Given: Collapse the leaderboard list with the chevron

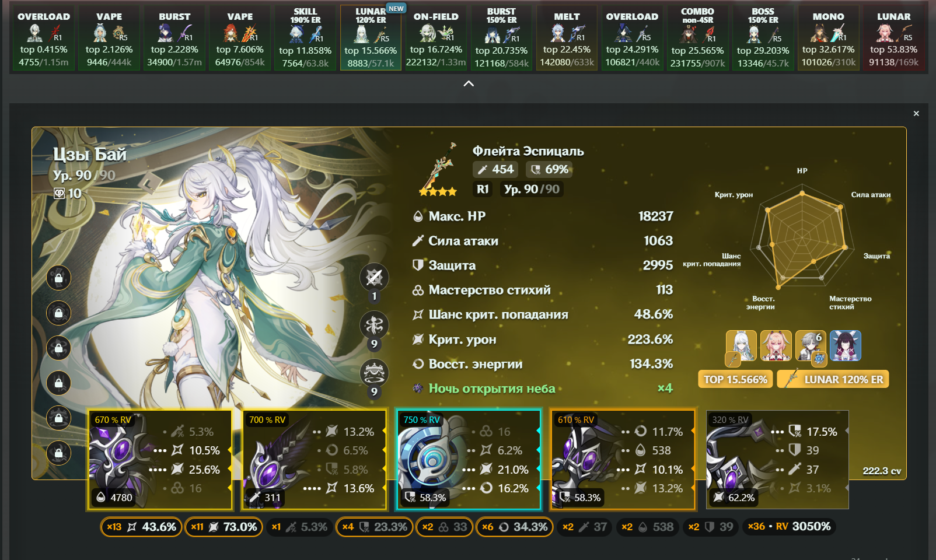Looking at the screenshot, I should click(x=468, y=84).
